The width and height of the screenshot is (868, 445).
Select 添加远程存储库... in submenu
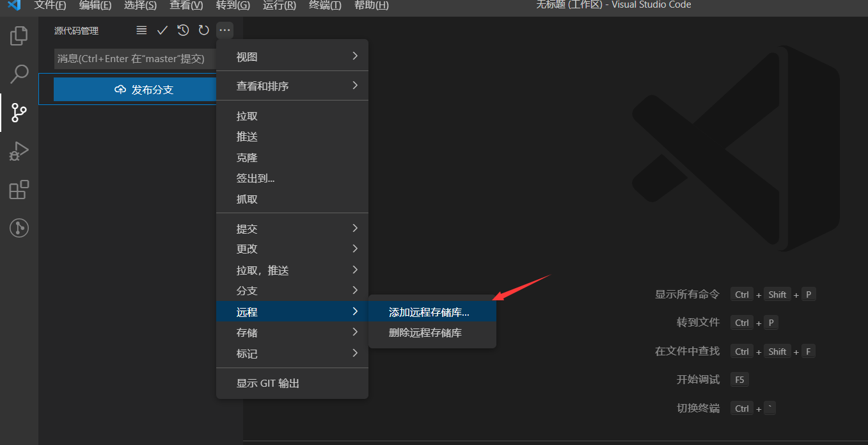coord(432,312)
